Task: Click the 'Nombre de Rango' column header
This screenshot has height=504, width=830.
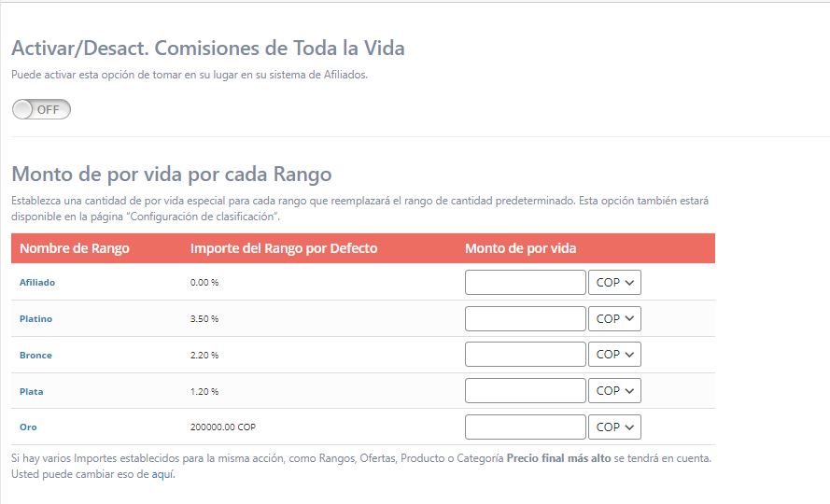Action: 74,248
